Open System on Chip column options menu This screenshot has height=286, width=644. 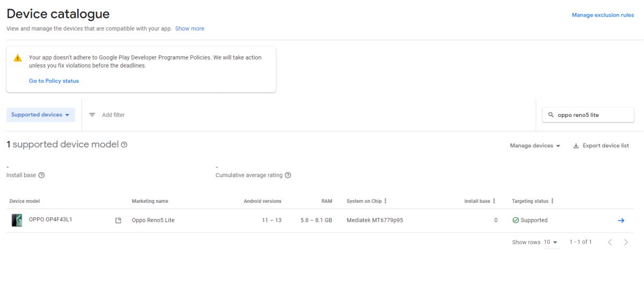(x=385, y=201)
